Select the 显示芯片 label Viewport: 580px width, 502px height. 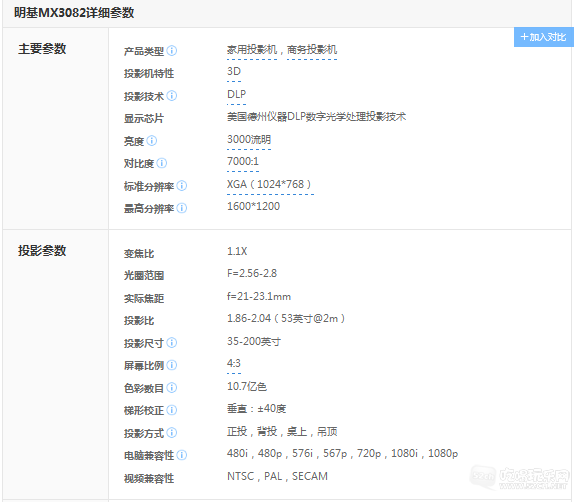(x=144, y=119)
